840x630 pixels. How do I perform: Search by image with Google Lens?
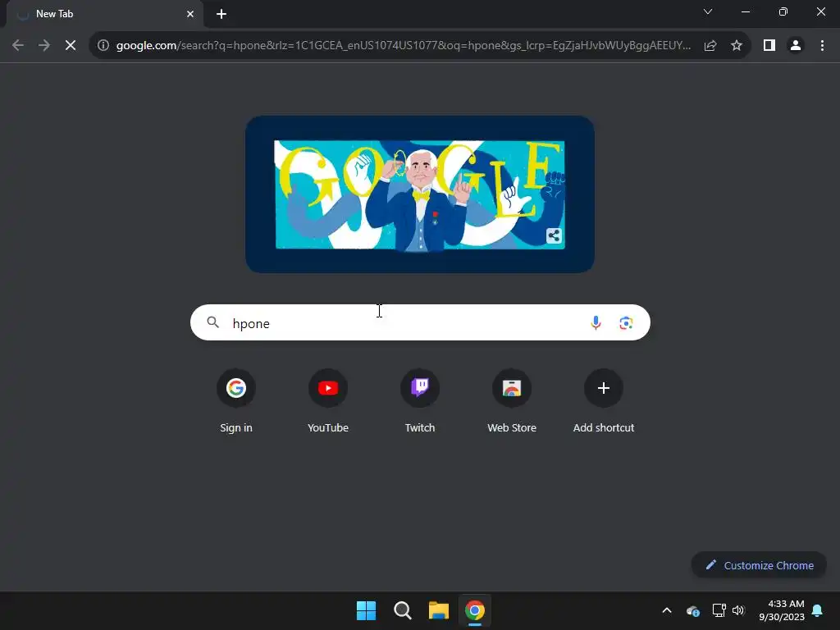pos(626,322)
